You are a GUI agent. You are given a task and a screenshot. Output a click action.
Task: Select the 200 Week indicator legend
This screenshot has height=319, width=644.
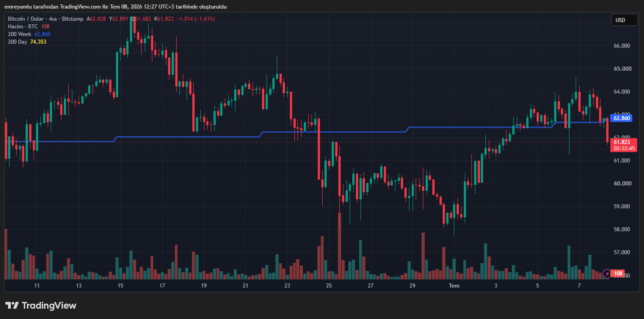point(29,34)
